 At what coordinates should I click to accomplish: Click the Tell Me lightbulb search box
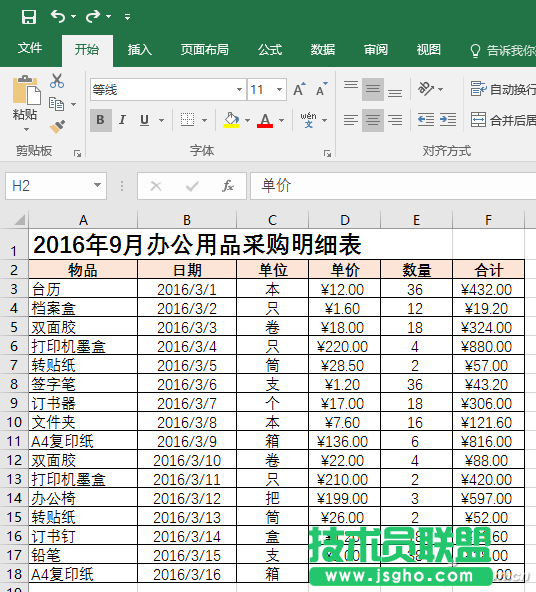pos(503,50)
